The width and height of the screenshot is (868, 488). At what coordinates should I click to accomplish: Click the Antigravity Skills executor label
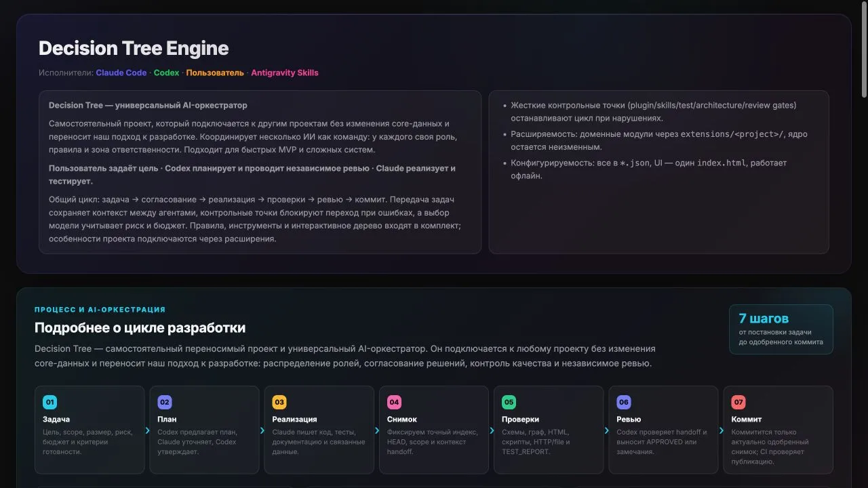pos(285,73)
